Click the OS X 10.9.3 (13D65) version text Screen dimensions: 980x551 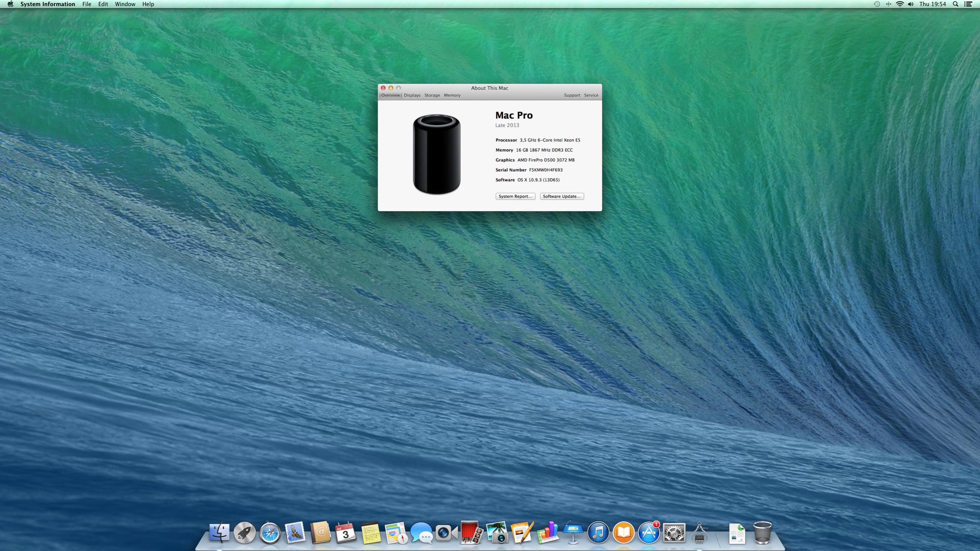click(538, 180)
